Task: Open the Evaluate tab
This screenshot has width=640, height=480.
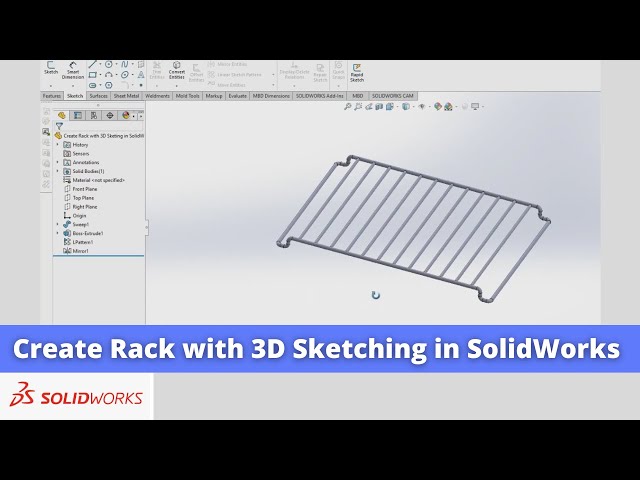Action: [238, 96]
